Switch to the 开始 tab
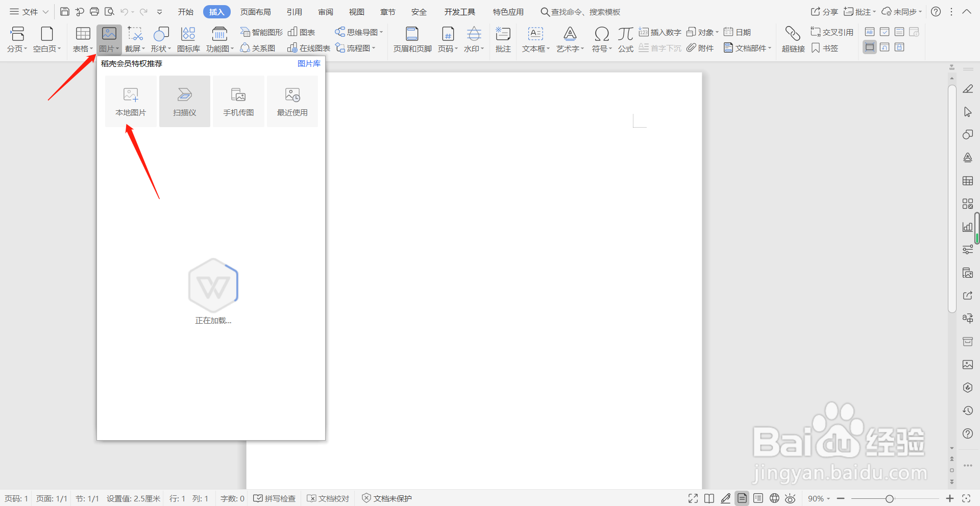 186,12
